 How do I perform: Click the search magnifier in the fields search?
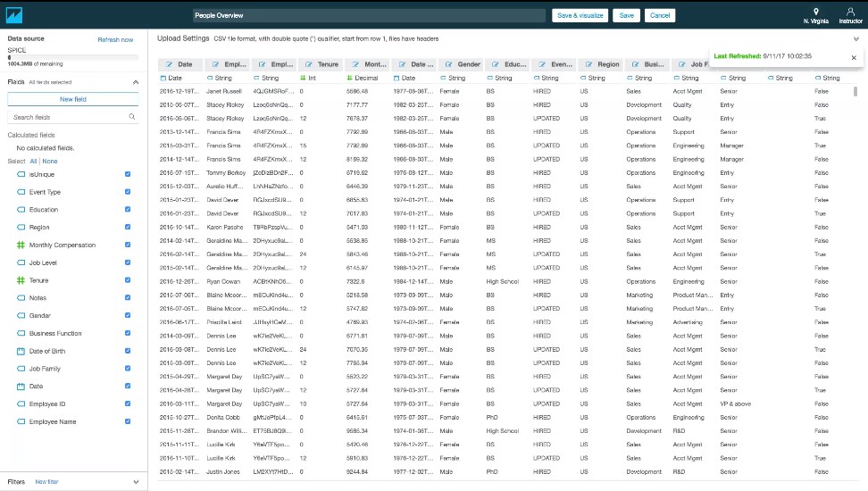pos(132,117)
